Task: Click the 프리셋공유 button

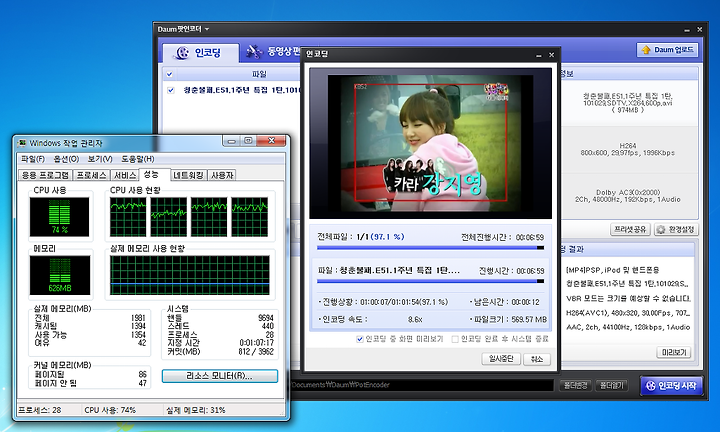Action: click(x=630, y=229)
